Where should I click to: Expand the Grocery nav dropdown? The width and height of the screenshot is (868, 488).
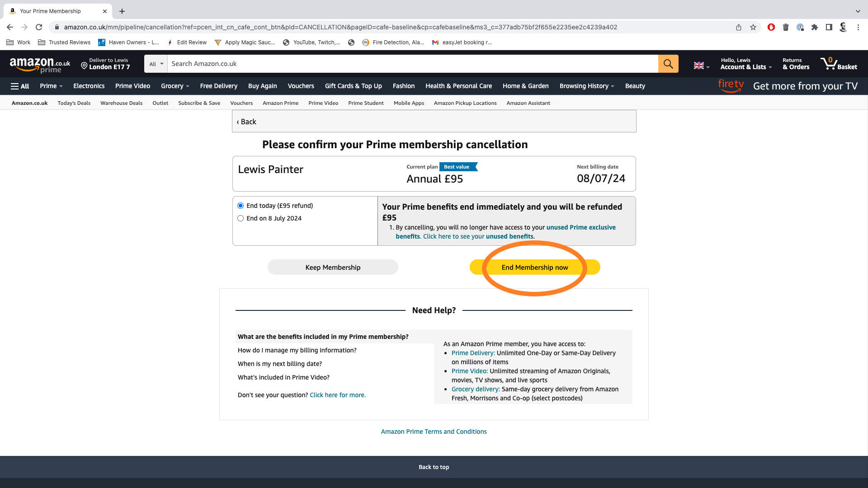(175, 86)
